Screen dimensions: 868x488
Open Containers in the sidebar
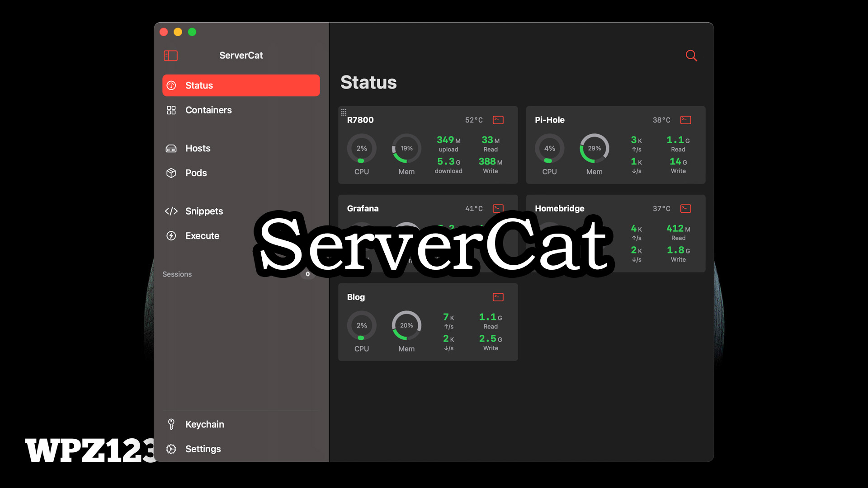click(x=241, y=110)
